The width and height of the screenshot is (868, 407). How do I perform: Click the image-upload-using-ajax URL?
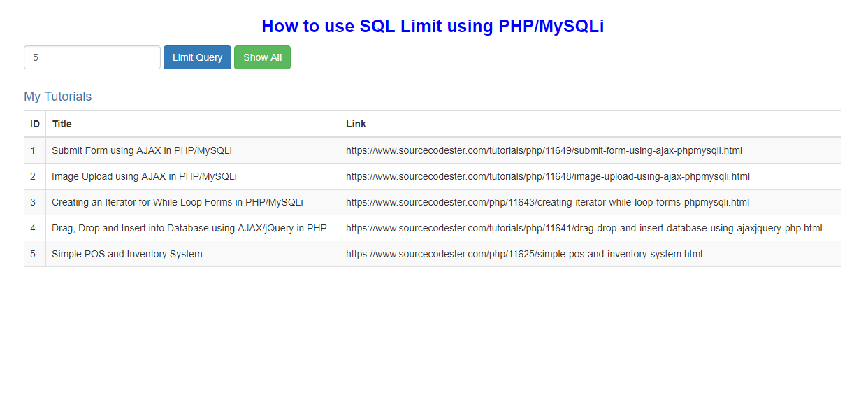click(x=548, y=176)
